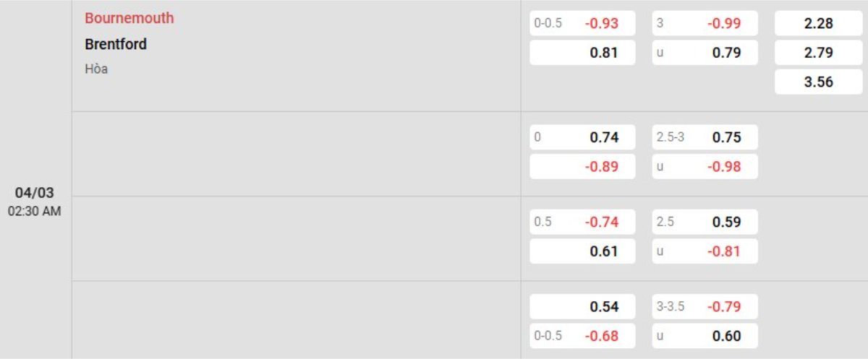Bet on Brentford win at 2.79
868x359 pixels.
pyautogui.click(x=818, y=53)
